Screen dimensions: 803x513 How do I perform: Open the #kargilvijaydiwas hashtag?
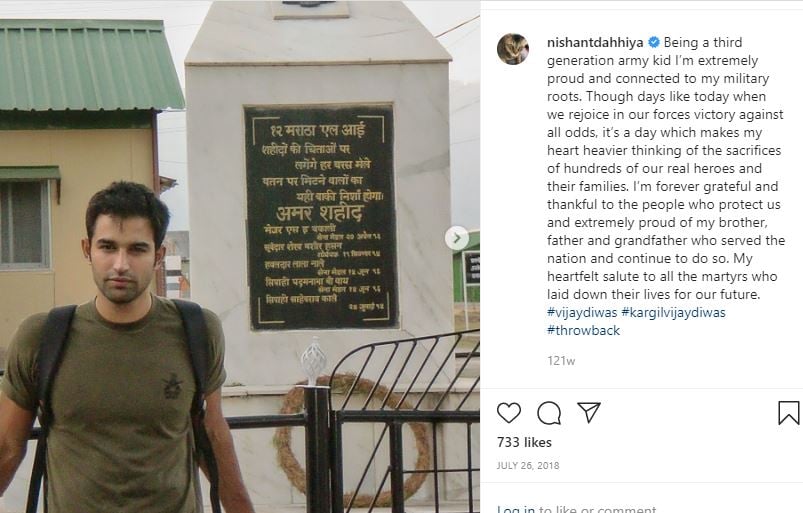673,312
